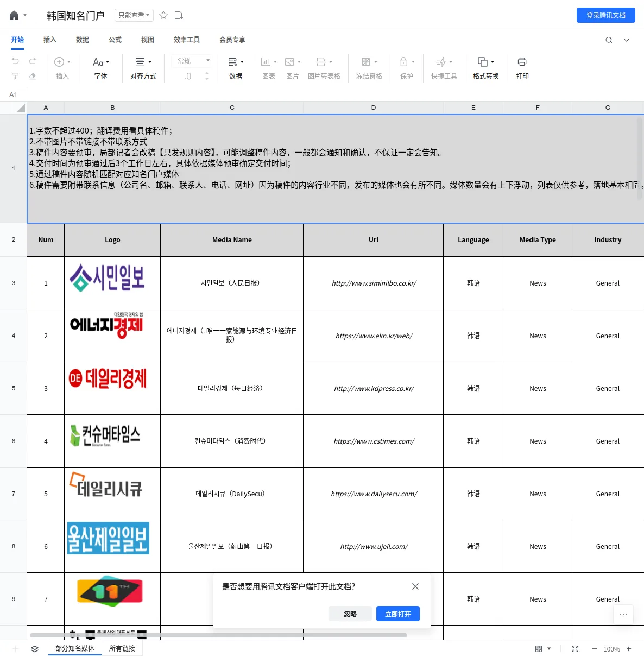Expand the Protect (保护) dropdown arrow
Screen dimensions: 644x657
point(413,62)
